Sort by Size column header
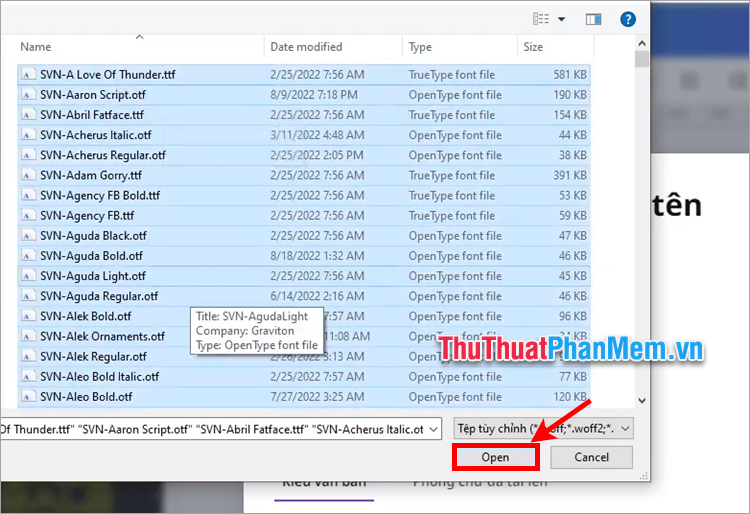This screenshot has height=514, width=750. 533,47
